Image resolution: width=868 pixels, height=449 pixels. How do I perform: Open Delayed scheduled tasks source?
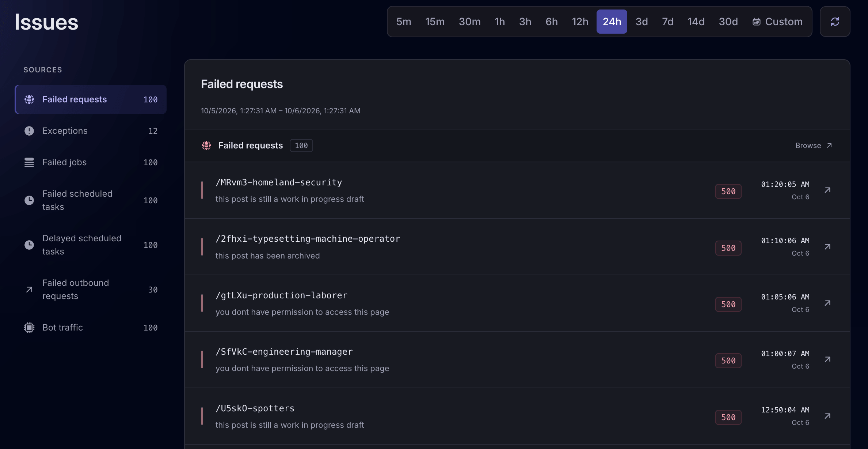coord(91,245)
